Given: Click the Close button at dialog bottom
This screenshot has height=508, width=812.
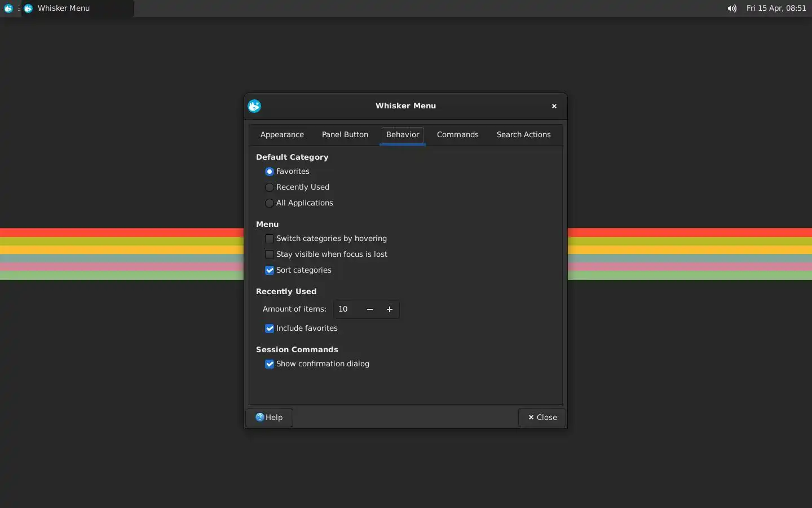Looking at the screenshot, I should pos(542,418).
